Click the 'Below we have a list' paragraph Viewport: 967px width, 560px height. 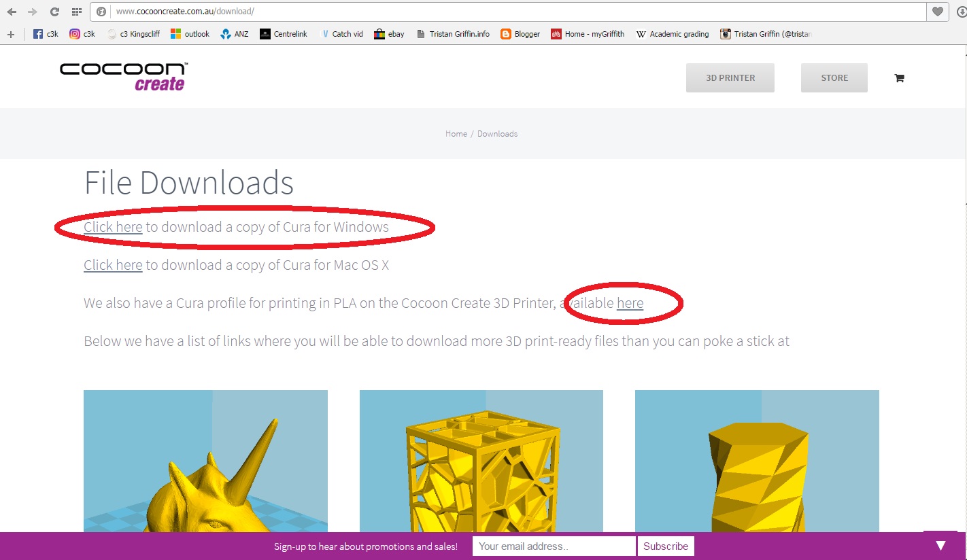click(x=437, y=341)
